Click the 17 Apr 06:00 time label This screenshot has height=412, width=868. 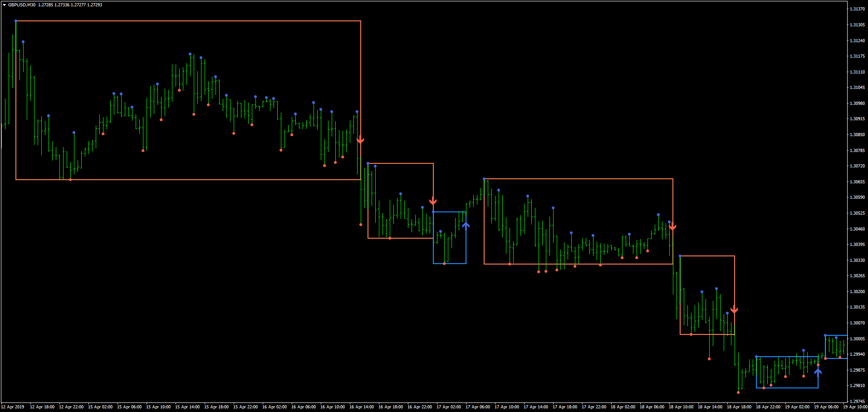click(x=478, y=407)
